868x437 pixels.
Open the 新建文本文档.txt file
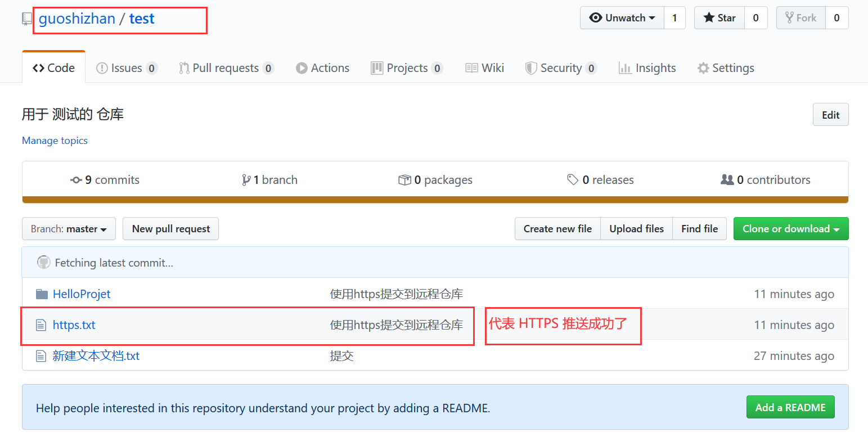click(96, 356)
